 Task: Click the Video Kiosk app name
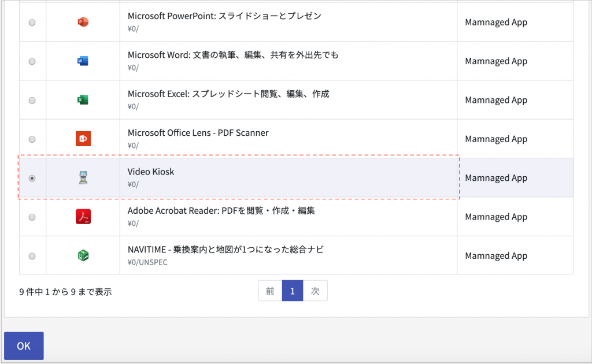click(x=151, y=172)
